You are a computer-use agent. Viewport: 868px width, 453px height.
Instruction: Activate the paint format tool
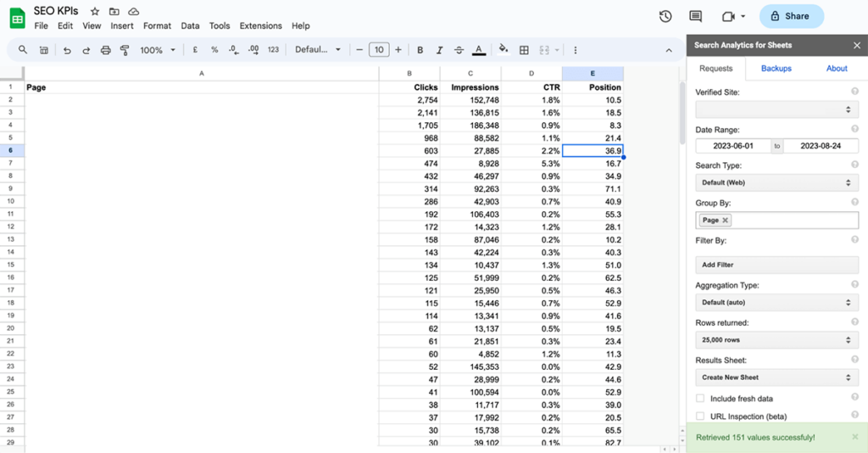(x=125, y=50)
